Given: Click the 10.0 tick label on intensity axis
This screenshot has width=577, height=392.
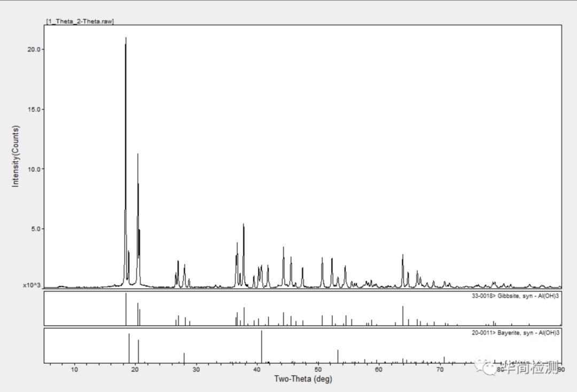Looking at the screenshot, I should (35, 169).
